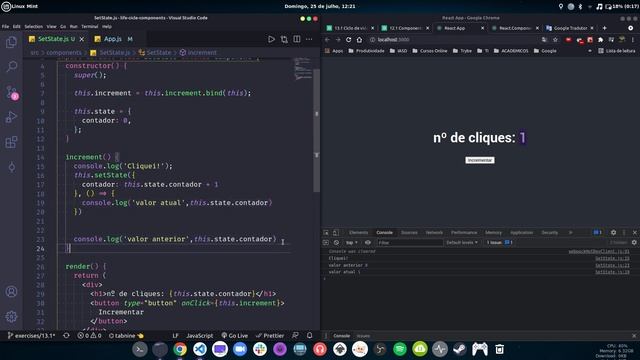Open the Explorer view in VS Code
The image size is (640, 360).
click(x=11, y=42)
